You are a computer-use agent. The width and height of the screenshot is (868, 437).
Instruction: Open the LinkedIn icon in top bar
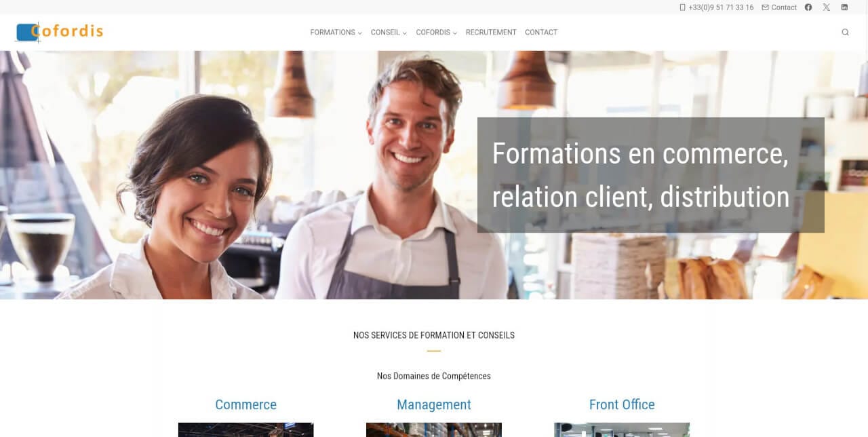(844, 7)
